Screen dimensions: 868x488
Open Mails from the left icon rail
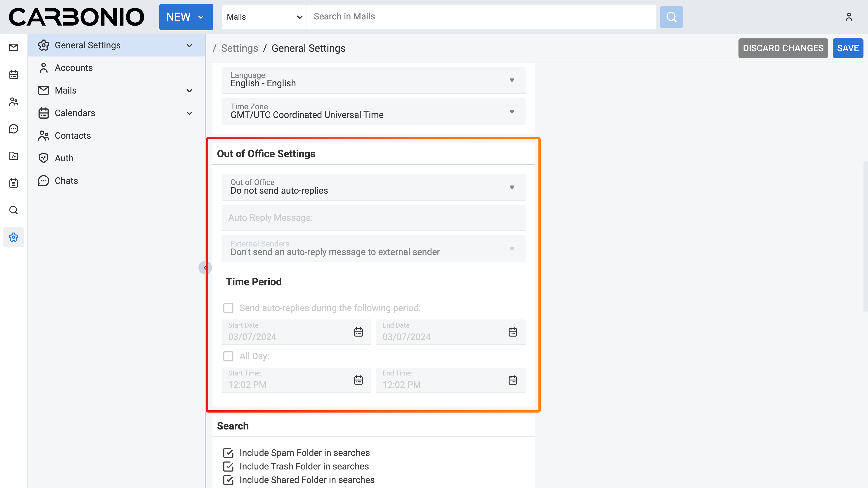tap(14, 47)
